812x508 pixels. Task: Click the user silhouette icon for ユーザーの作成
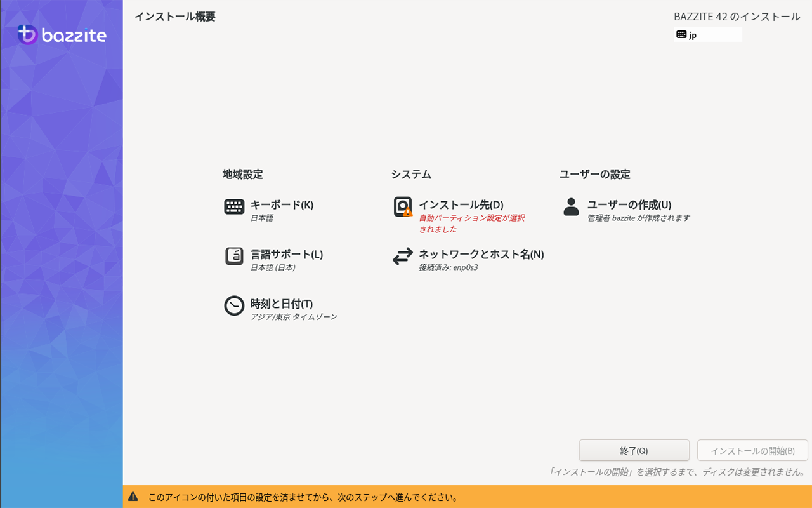point(570,206)
